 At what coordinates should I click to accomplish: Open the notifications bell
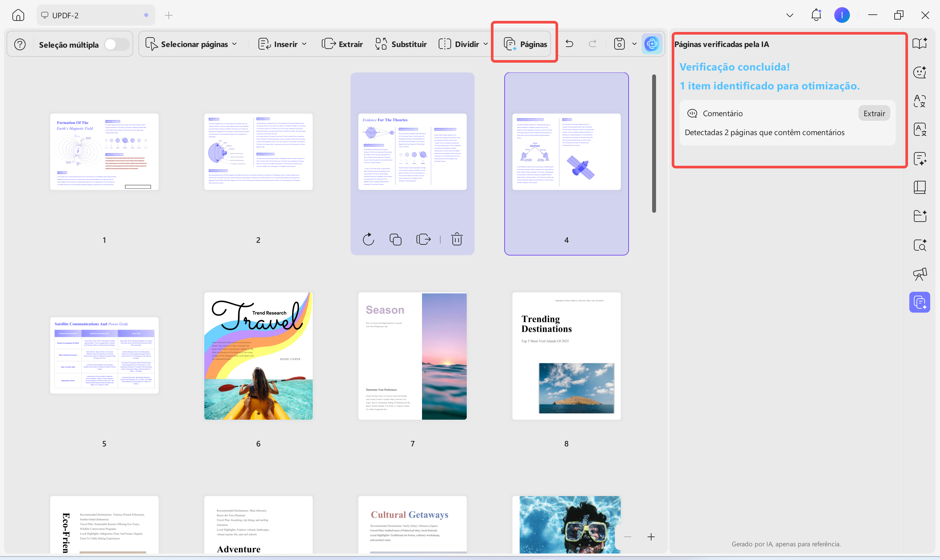pyautogui.click(x=816, y=15)
